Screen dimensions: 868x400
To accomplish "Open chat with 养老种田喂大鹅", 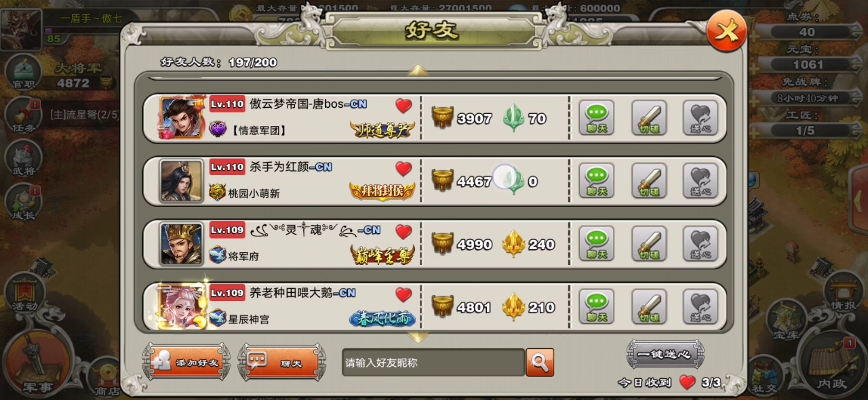I will pyautogui.click(x=597, y=307).
